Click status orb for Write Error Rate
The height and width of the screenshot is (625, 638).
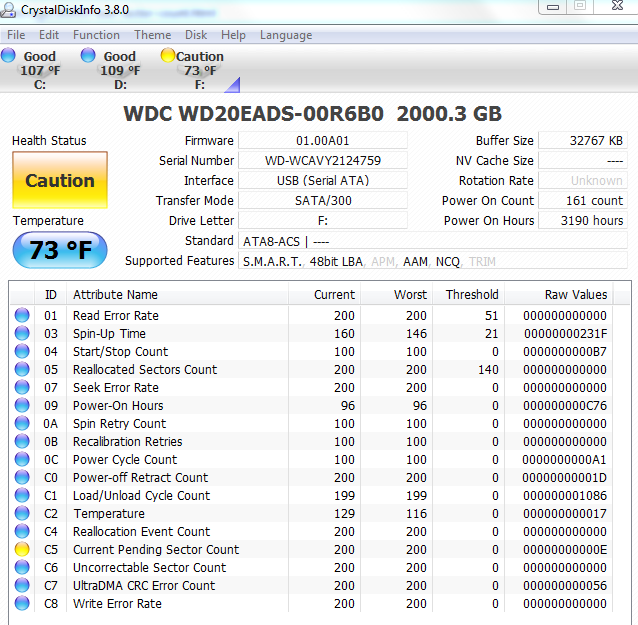click(x=22, y=603)
